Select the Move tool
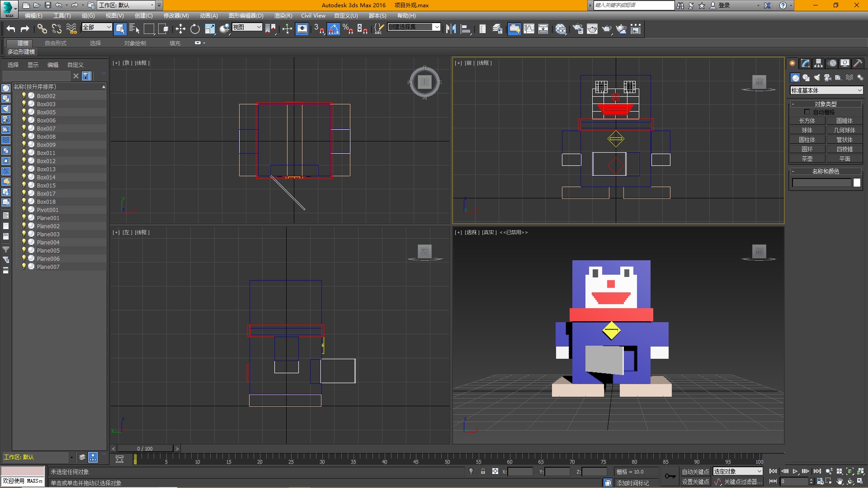The width and height of the screenshot is (868, 488). (x=180, y=29)
